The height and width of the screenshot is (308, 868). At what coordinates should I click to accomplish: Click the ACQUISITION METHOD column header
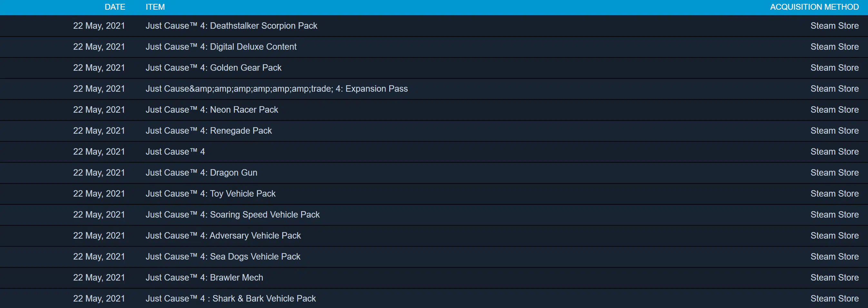814,7
